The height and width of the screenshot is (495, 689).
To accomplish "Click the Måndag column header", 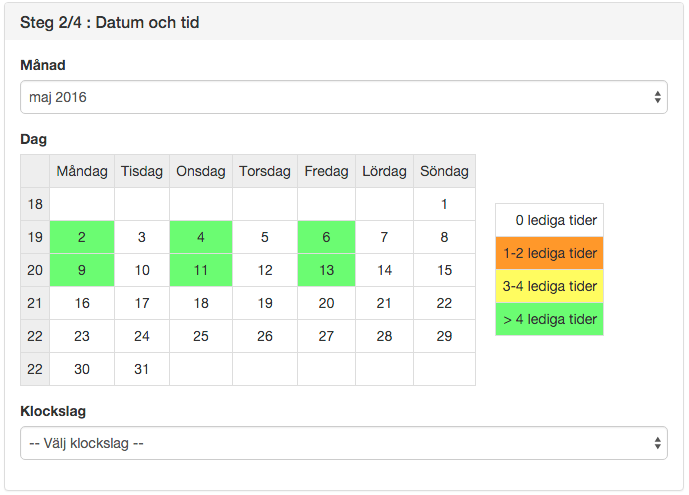I will click(x=82, y=171).
